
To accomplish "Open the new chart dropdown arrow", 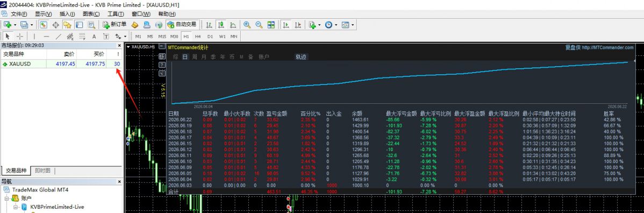I will coord(15,25).
